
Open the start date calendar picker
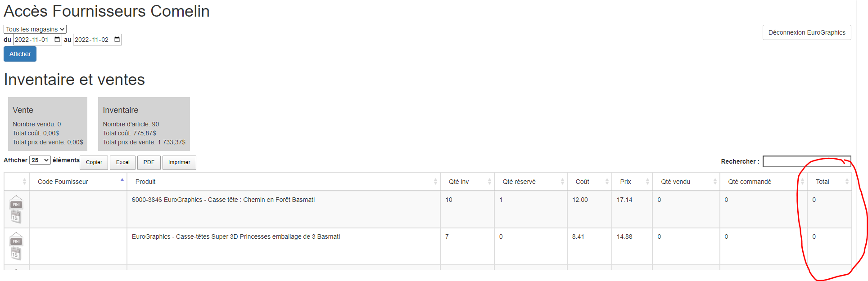pyautogui.click(x=57, y=40)
